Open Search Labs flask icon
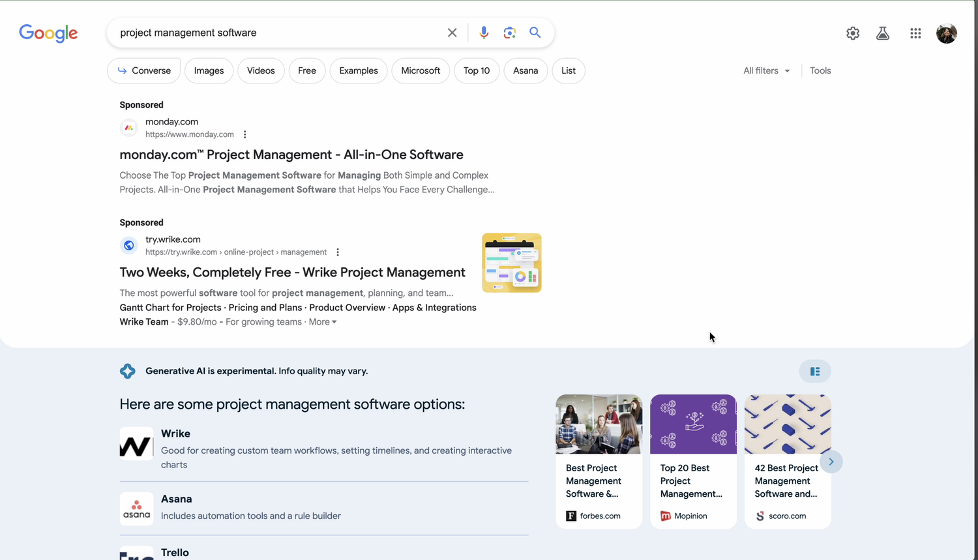The height and width of the screenshot is (560, 978). (x=883, y=33)
